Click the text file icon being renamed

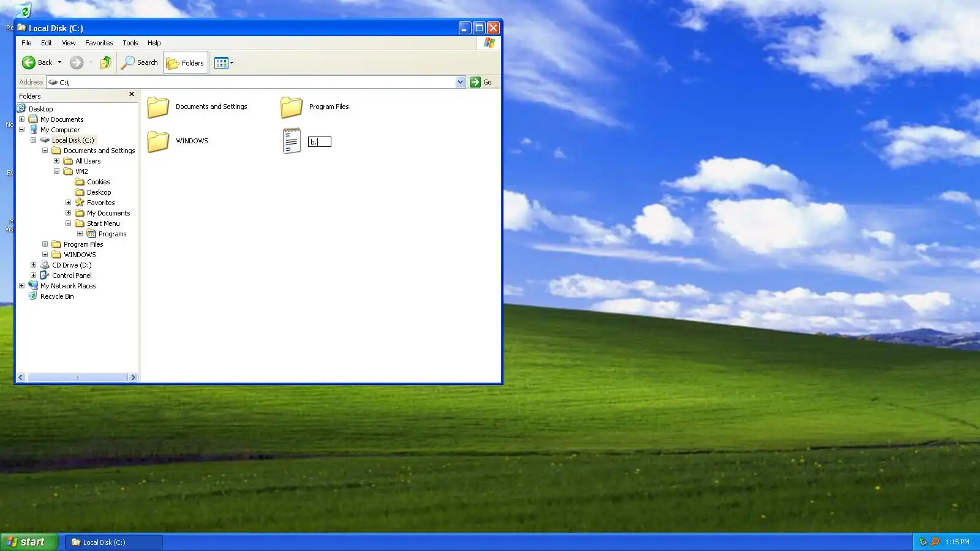(292, 141)
